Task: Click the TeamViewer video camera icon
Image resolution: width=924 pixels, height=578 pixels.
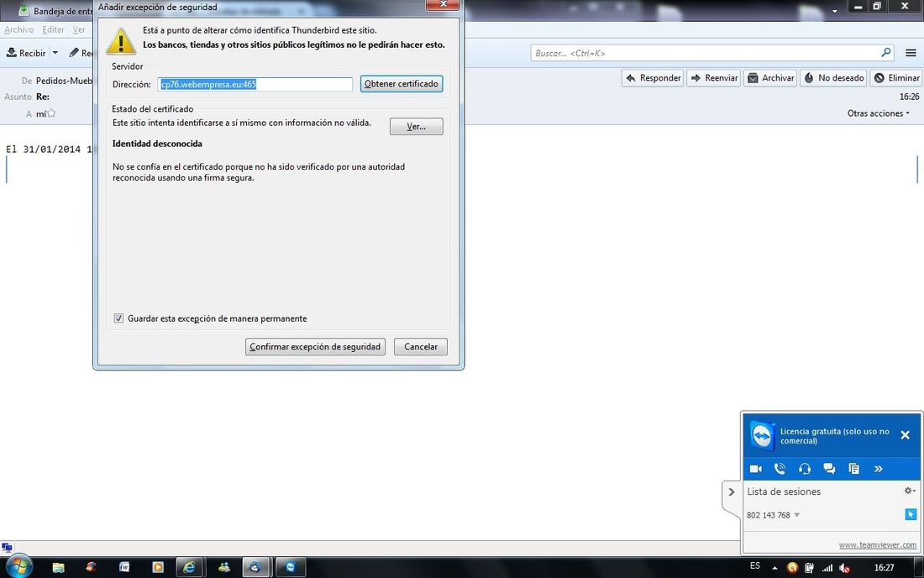Action: 755,469
